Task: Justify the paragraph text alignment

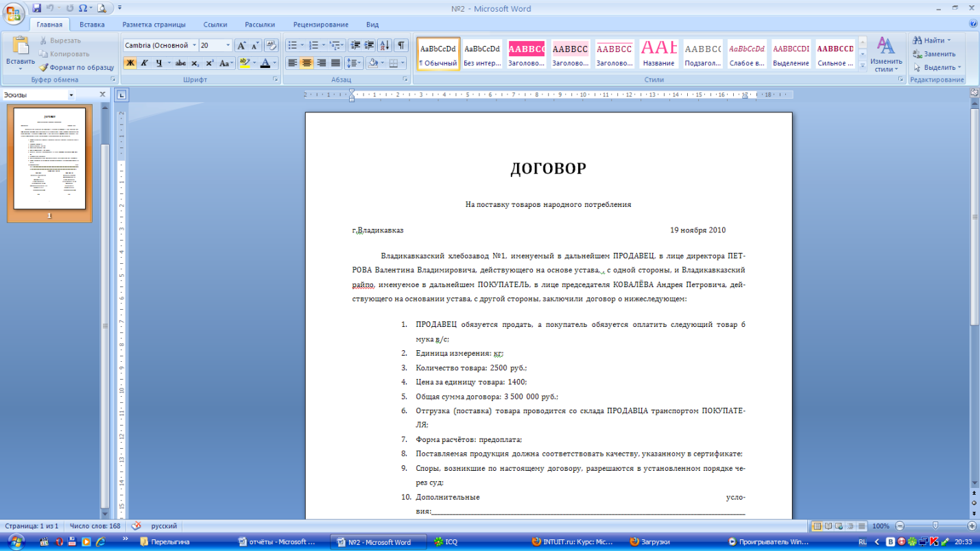Action: pos(335,63)
